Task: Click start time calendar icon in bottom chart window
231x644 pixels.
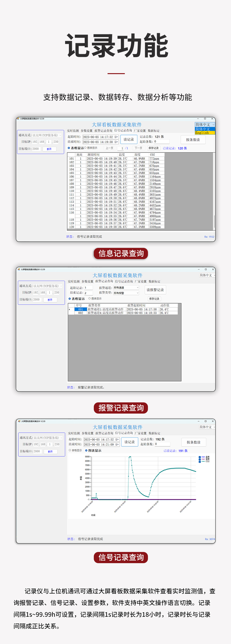Action: [117, 439]
